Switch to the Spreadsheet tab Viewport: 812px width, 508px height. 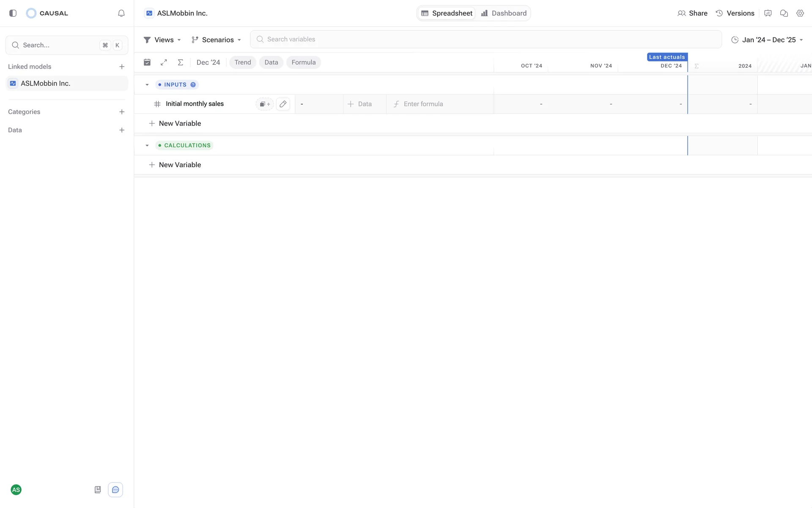447,13
